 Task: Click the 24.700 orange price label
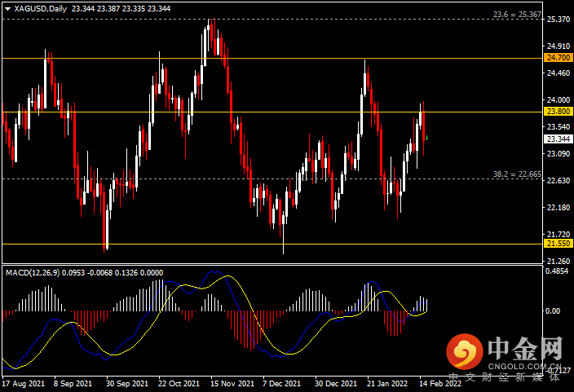pos(558,58)
